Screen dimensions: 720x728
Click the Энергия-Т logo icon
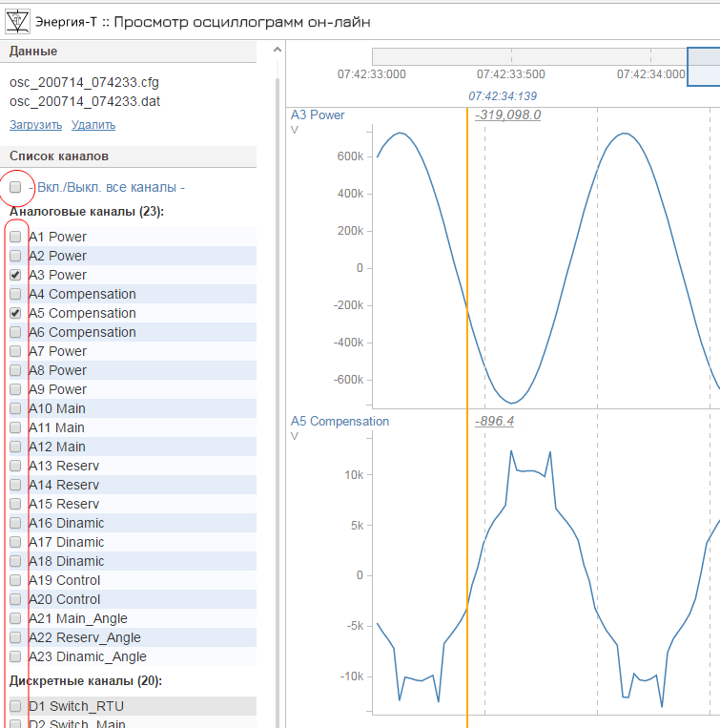tap(17, 21)
